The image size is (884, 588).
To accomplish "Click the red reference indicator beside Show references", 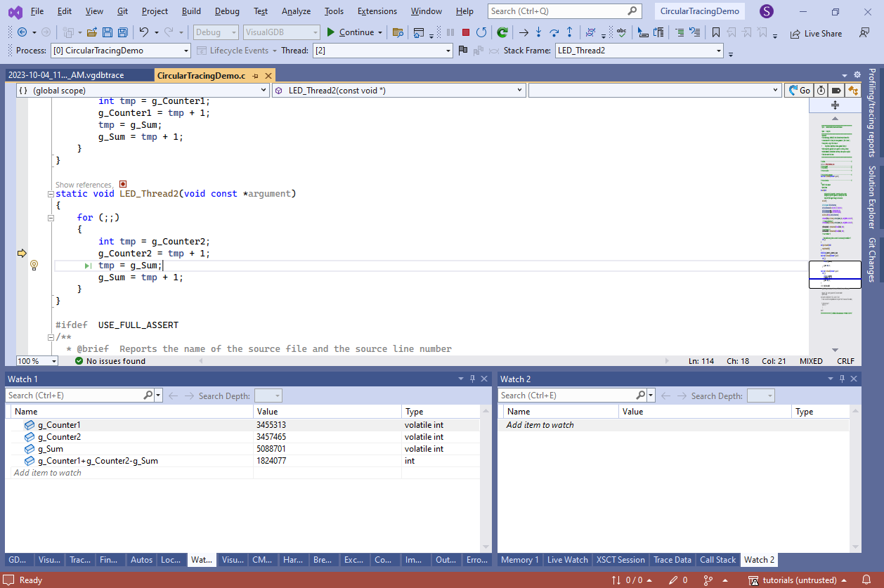I will (x=123, y=184).
